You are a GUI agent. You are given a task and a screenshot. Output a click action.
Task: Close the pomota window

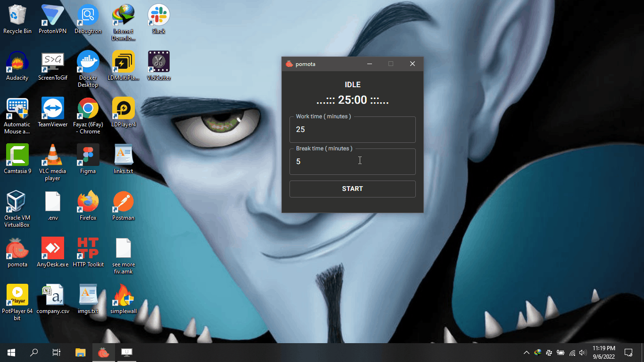pyautogui.click(x=413, y=64)
